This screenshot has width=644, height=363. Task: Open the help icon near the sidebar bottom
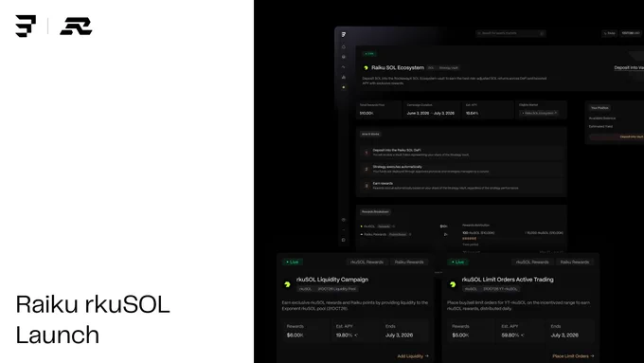click(344, 220)
